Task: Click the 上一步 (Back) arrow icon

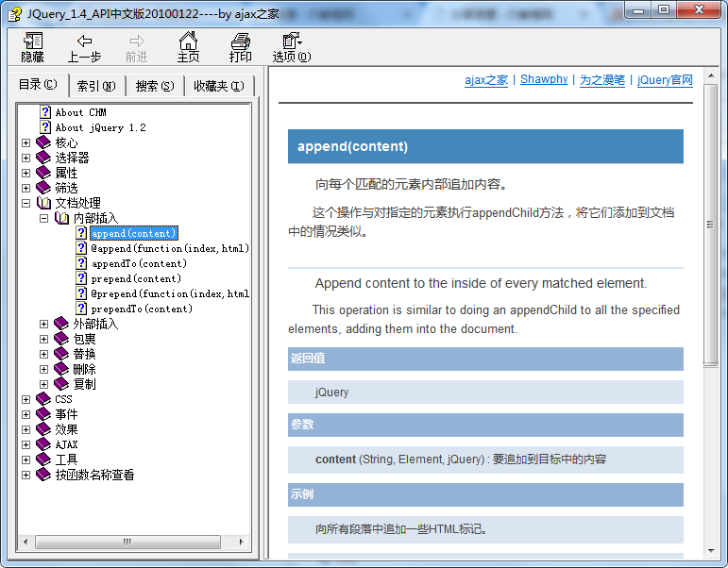Action: click(x=84, y=42)
